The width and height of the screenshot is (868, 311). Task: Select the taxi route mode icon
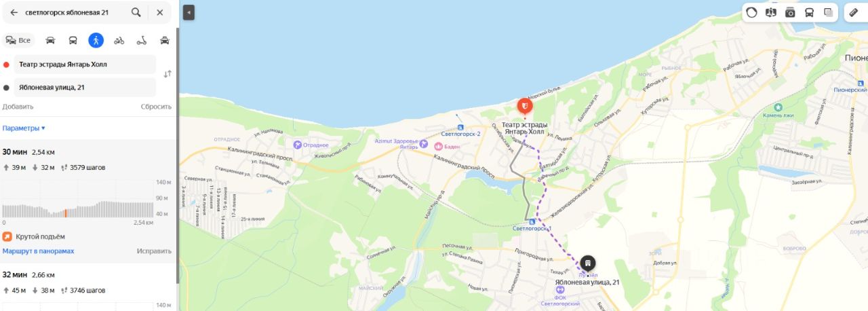(165, 40)
